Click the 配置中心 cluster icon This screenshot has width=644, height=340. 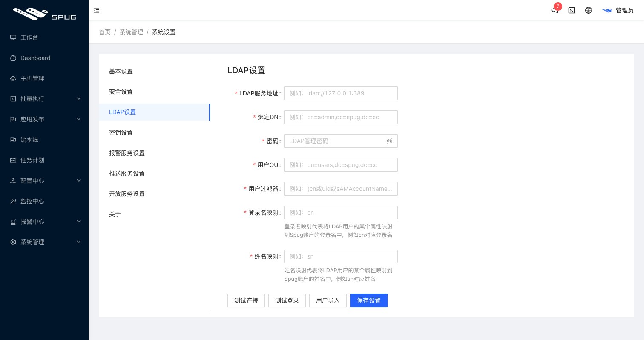[x=13, y=181]
